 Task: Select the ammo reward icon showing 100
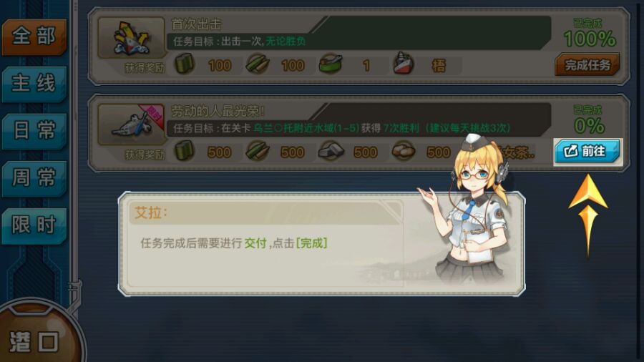(x=258, y=64)
